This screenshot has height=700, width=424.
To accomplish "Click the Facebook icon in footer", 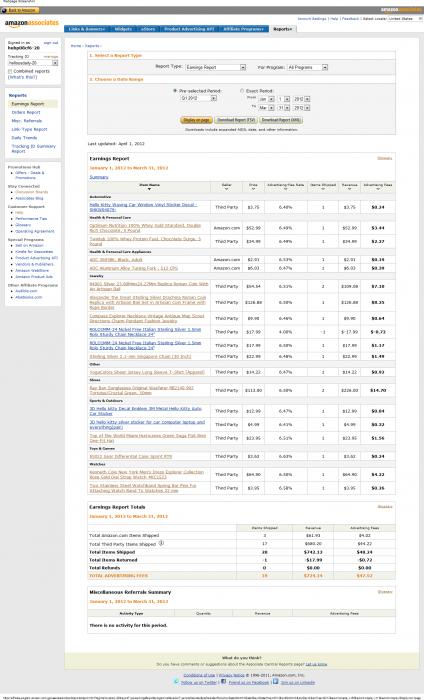I will pyautogui.click(x=224, y=682).
